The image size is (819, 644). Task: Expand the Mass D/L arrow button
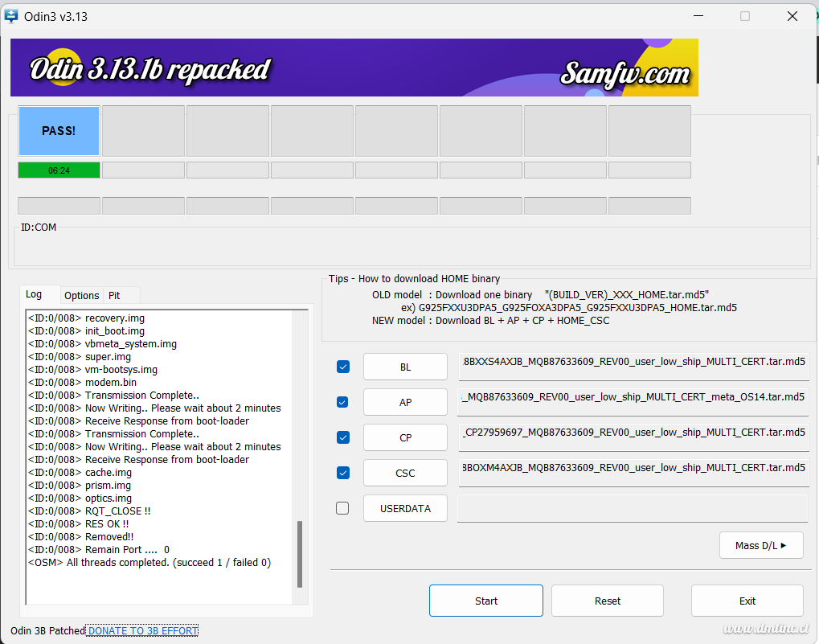pos(760,545)
